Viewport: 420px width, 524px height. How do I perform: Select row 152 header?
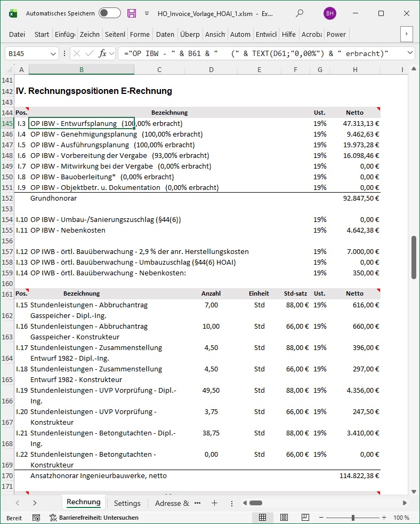(7, 198)
